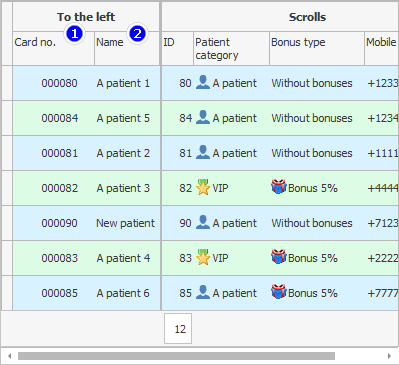Click the blue marker number 1
Image resolution: width=399 pixels, height=365 pixels.
pos(74,34)
